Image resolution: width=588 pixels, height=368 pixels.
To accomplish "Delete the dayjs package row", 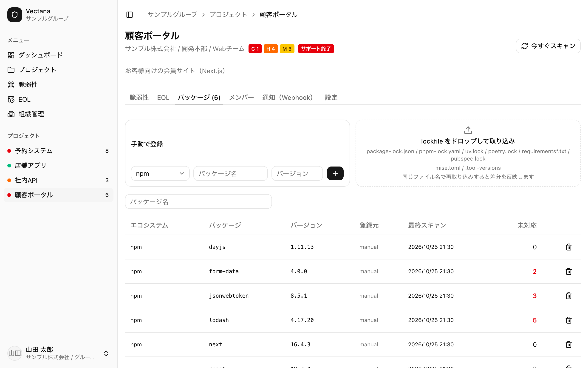I will (568, 247).
